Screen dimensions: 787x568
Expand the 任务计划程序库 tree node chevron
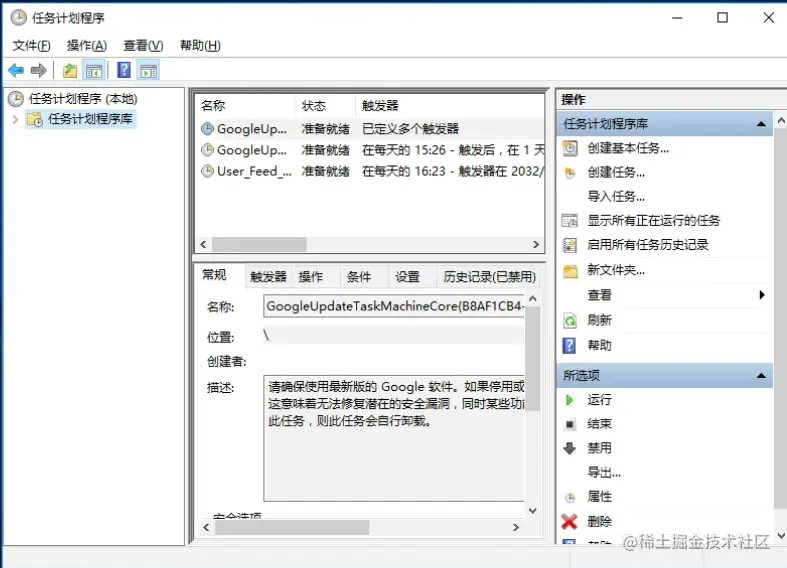tap(15, 119)
